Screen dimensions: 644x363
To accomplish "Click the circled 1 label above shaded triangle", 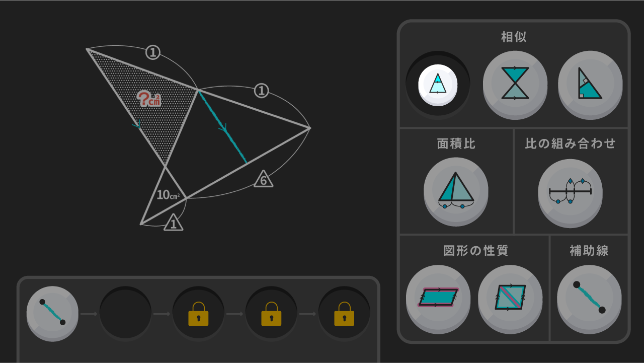I will 153,52.
